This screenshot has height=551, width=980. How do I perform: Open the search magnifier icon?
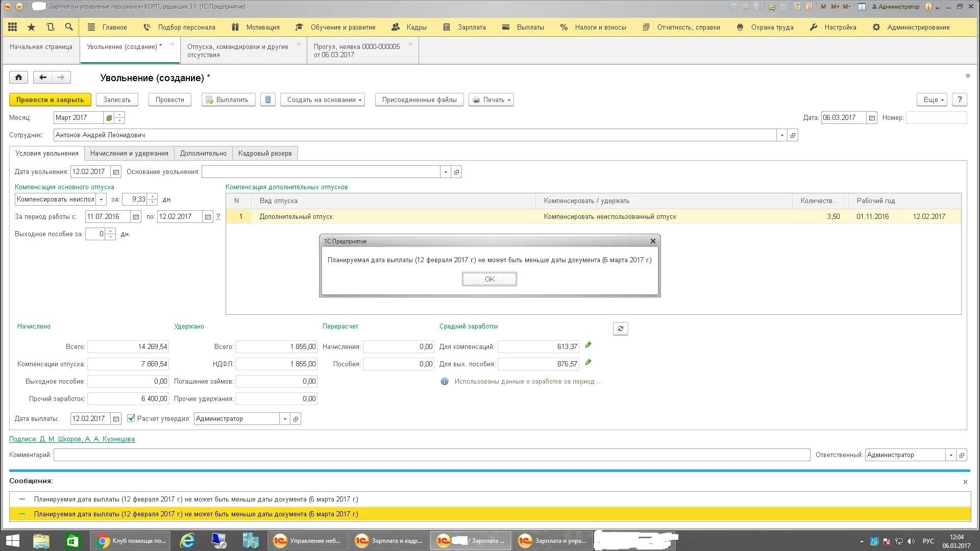[69, 27]
